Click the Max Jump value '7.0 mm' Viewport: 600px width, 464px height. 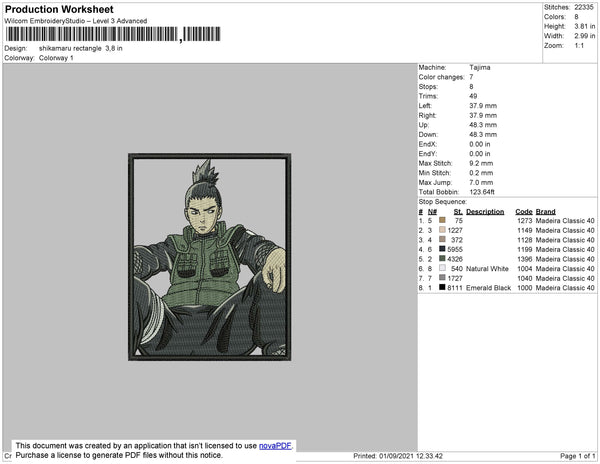click(x=481, y=182)
